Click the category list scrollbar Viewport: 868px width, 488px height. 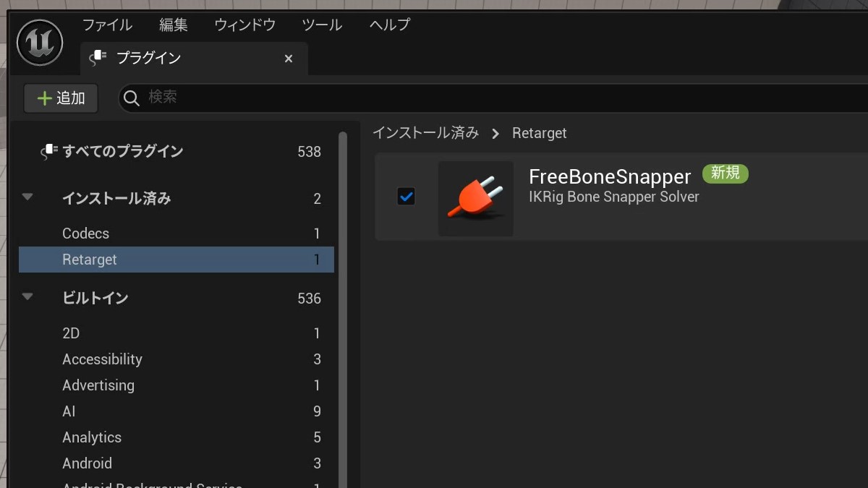point(343,309)
